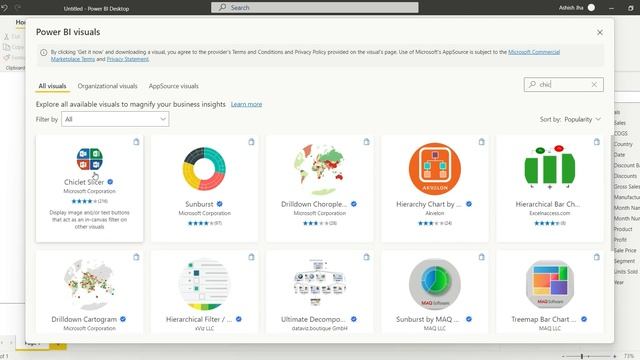This screenshot has width=640, height=360.
Task: Choose the Hierarchy Chart by Akvelon icon
Action: point(435,169)
